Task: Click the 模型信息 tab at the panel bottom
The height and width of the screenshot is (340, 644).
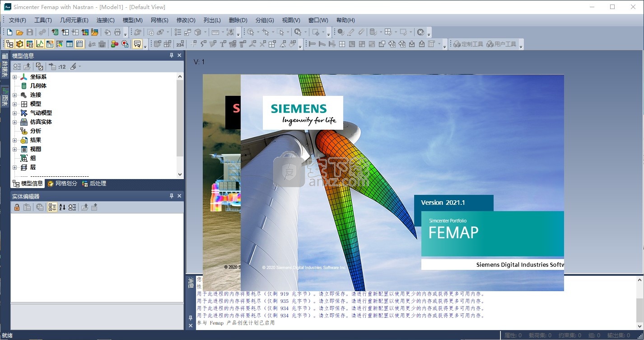Action: [x=28, y=184]
